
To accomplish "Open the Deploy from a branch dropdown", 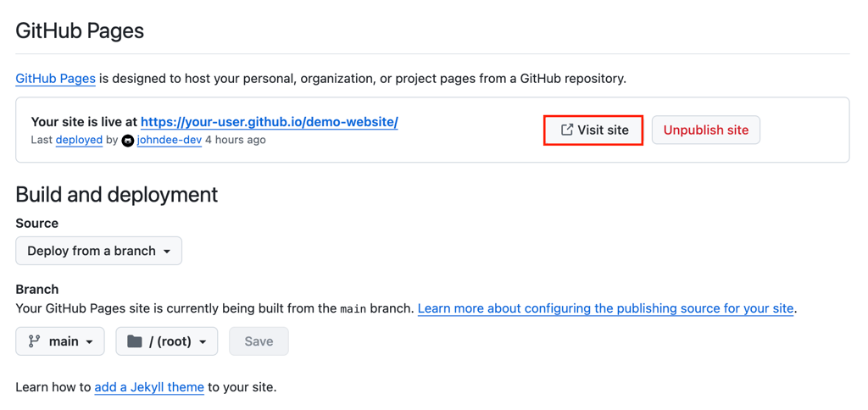I will tap(98, 251).
